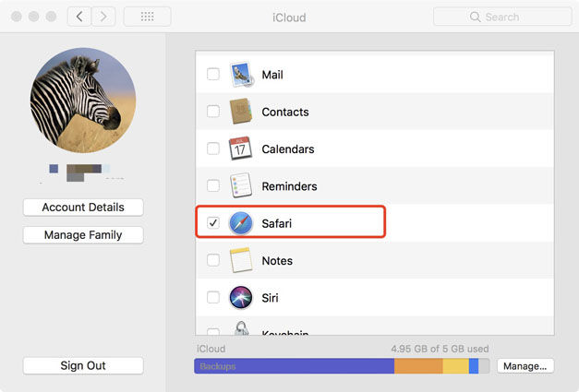Screen dimensions: 579x392
Task: Click the '4.95 GB of 5 GB used' text
Action: pyautogui.click(x=440, y=349)
